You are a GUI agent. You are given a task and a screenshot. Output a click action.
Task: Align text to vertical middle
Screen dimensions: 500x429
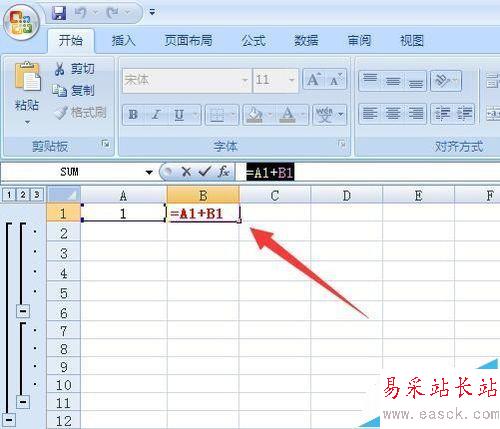[x=393, y=80]
